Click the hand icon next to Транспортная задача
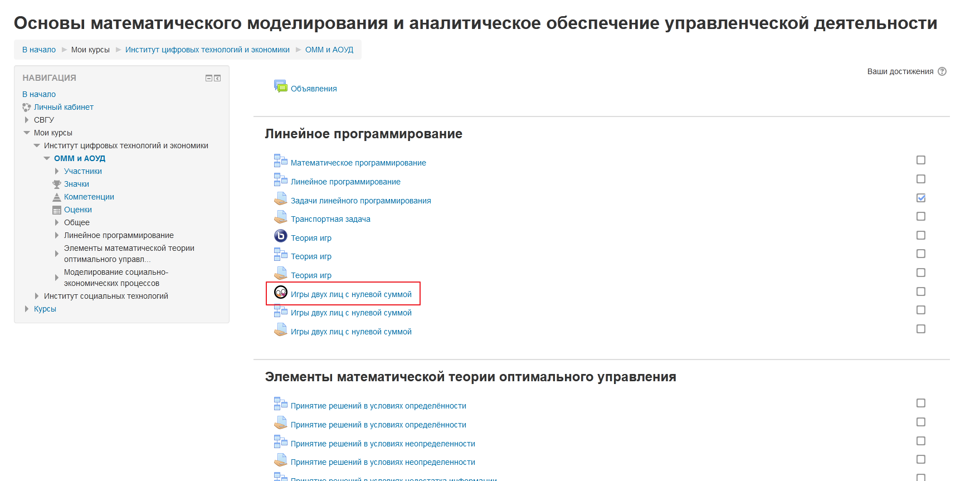This screenshot has height=481, width=980. coord(280,218)
